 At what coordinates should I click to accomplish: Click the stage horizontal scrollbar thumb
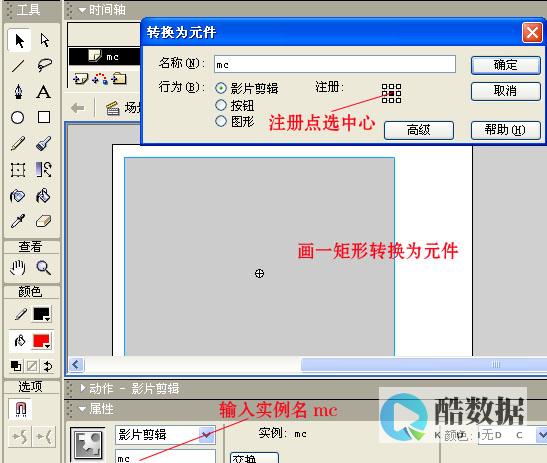tap(424, 365)
